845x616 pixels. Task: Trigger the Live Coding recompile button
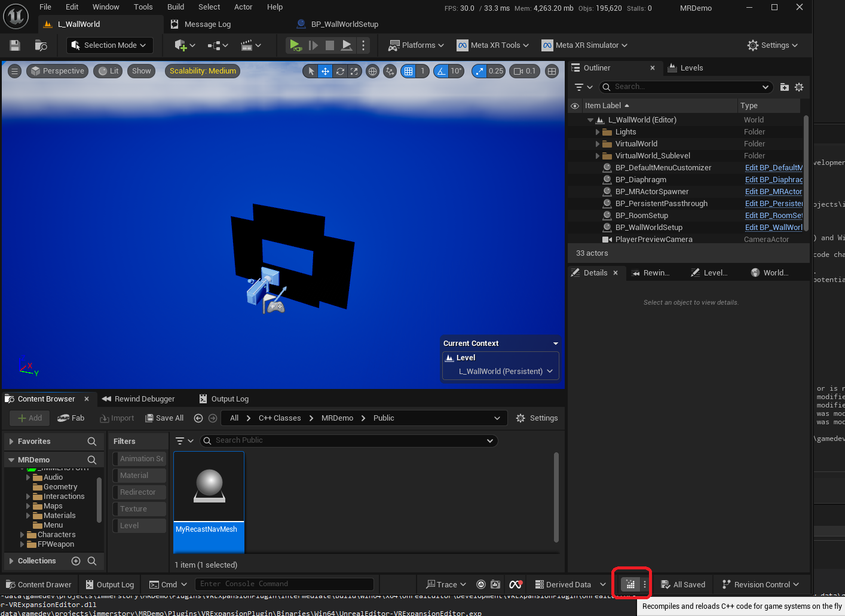(x=631, y=584)
